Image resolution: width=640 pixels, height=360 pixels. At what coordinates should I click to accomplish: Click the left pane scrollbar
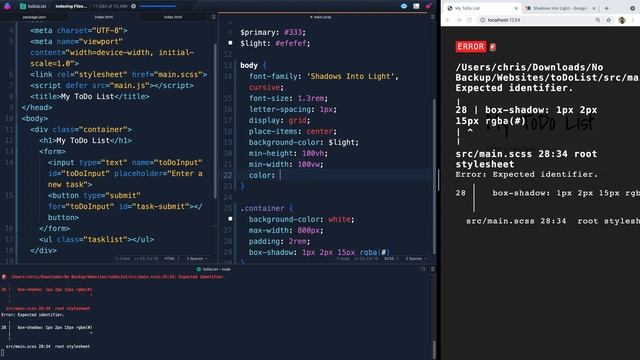215,120
